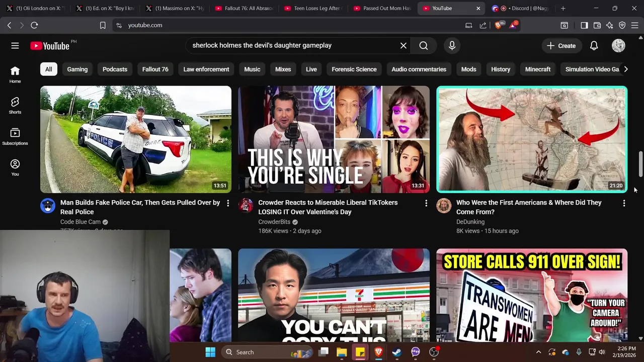Open the CrowderBits channel avatar
644x362 pixels.
point(246,206)
